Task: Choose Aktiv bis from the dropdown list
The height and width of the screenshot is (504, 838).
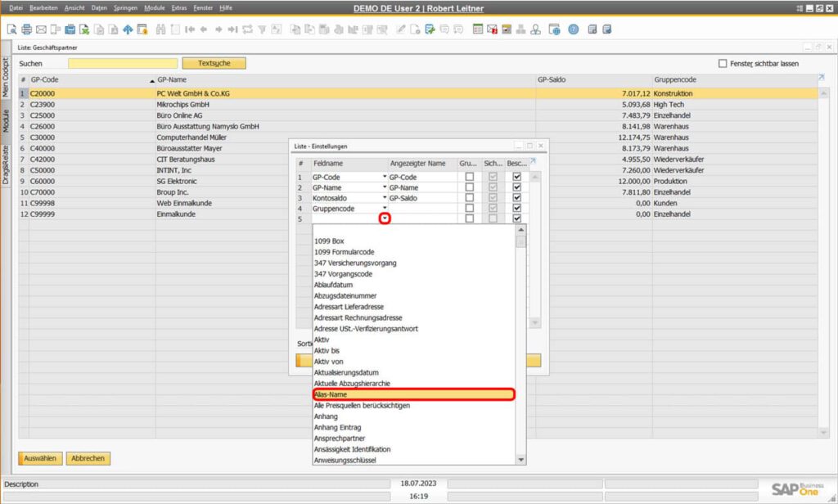Action: click(x=413, y=351)
